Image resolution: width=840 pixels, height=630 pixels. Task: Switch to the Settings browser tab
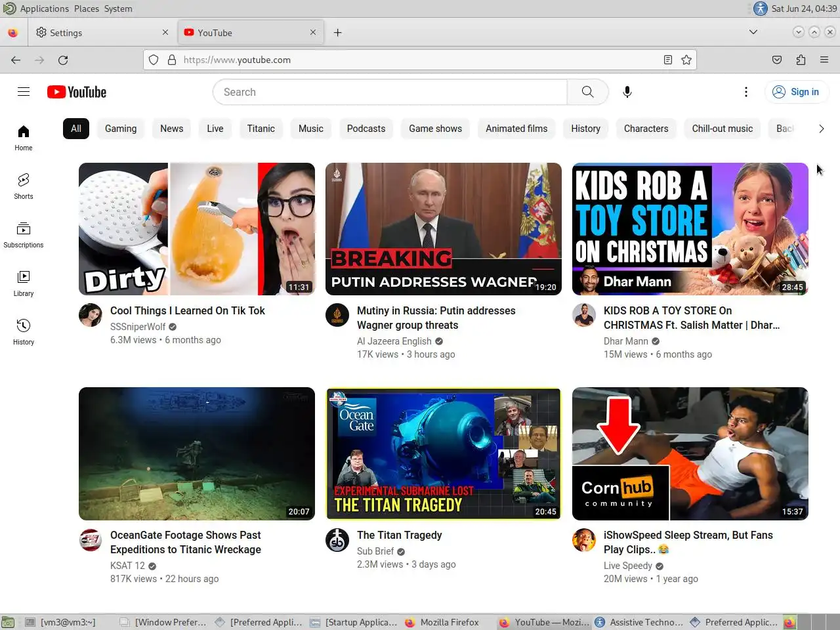(x=102, y=32)
